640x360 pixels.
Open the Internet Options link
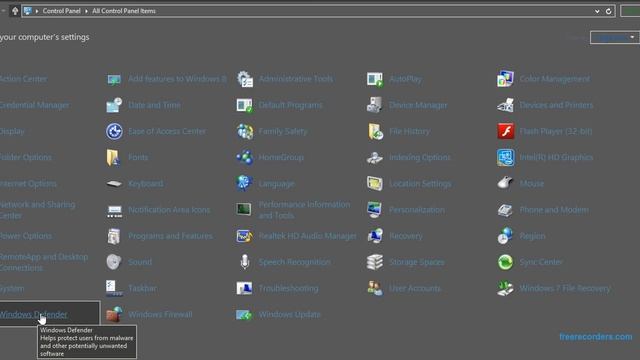28,184
